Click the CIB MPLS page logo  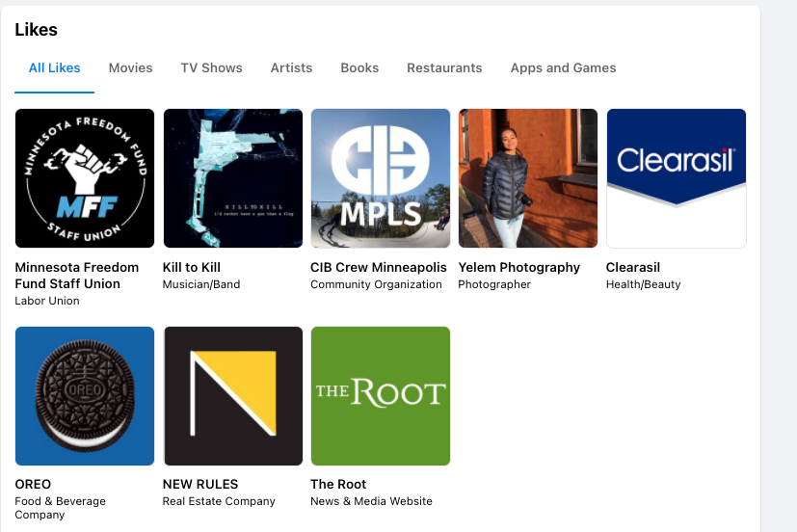381,178
